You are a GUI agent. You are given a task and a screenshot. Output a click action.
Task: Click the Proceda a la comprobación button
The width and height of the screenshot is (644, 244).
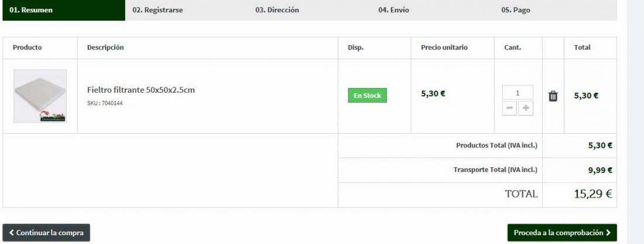pyautogui.click(x=562, y=232)
